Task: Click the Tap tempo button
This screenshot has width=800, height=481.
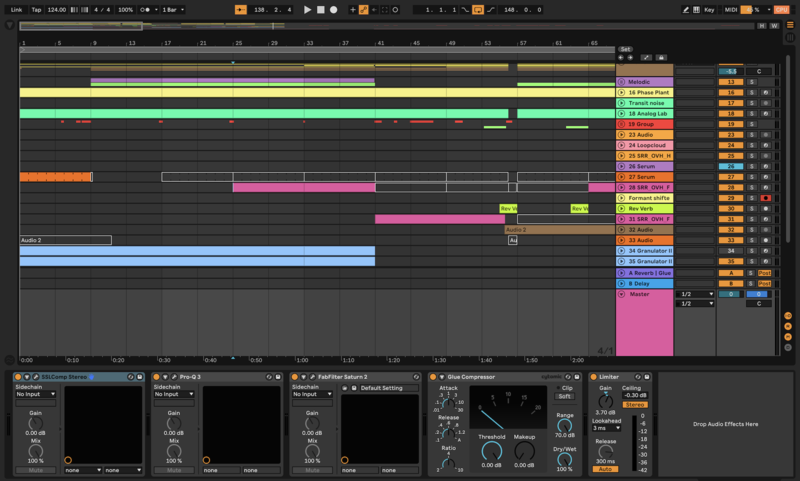Action: pyautogui.click(x=36, y=9)
